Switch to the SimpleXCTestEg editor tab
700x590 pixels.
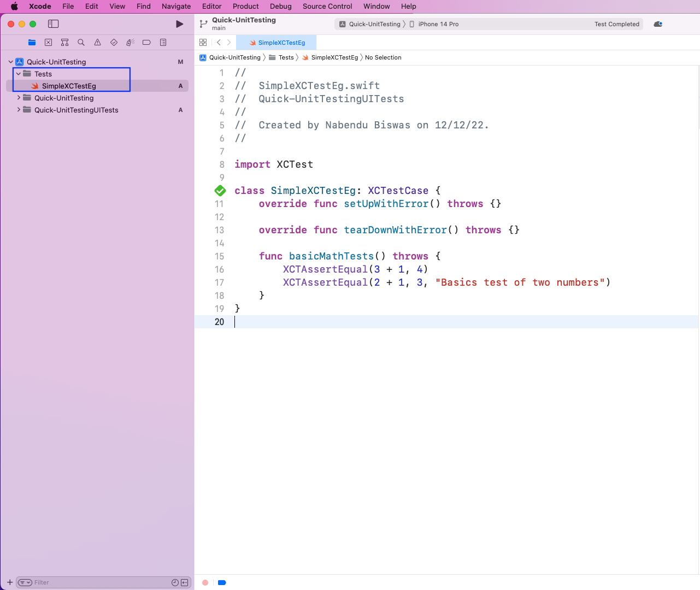click(x=277, y=43)
